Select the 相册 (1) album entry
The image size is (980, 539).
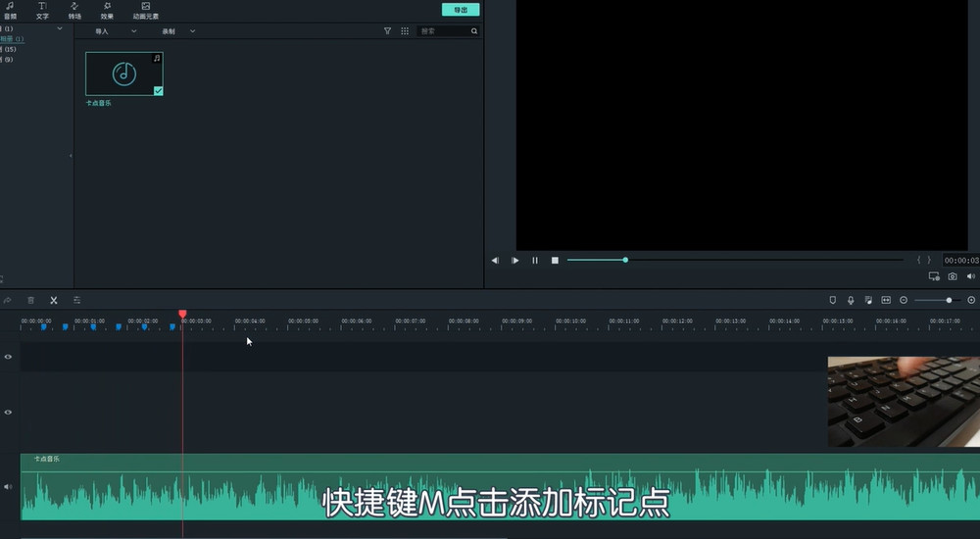click(x=12, y=39)
